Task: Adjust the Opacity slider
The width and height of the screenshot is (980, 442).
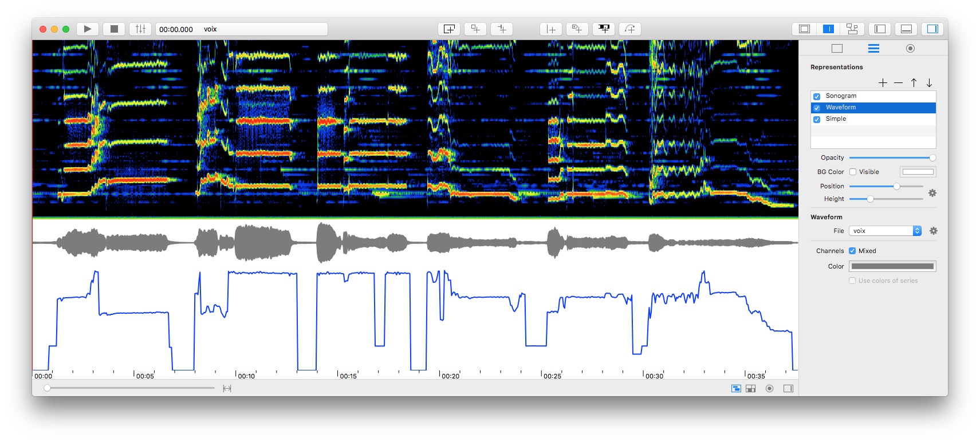Action: pyautogui.click(x=891, y=157)
